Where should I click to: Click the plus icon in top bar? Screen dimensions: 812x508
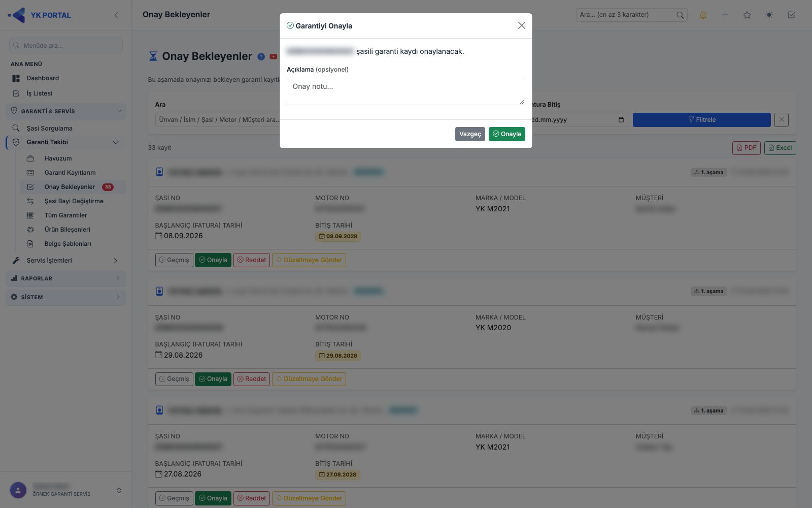(x=725, y=15)
